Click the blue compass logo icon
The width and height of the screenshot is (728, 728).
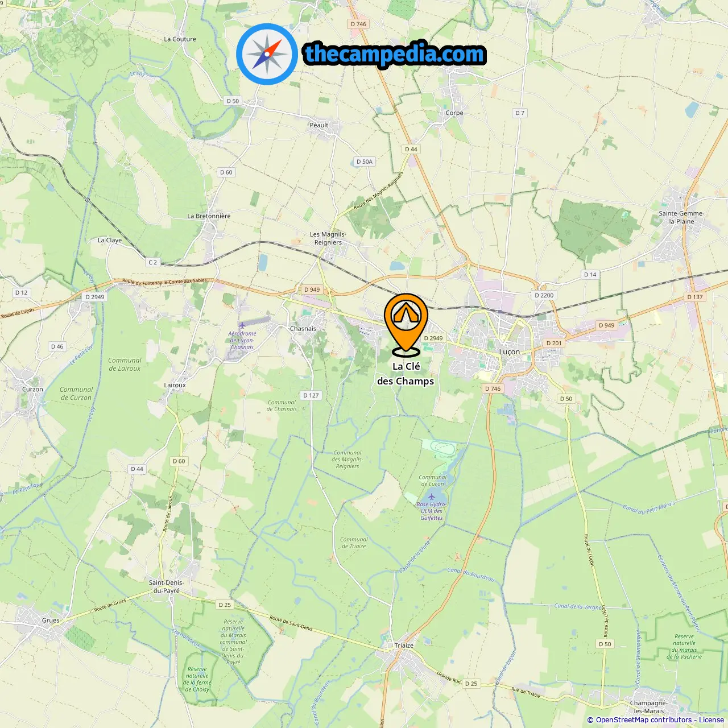pos(267,54)
